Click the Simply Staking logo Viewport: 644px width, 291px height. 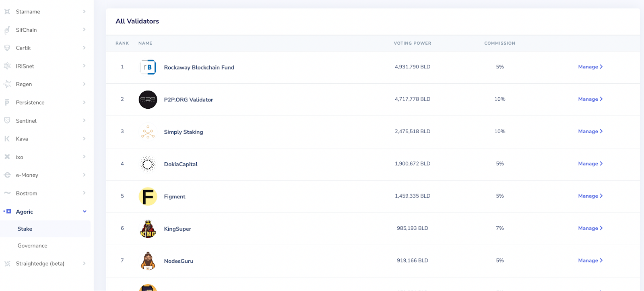coord(148,132)
